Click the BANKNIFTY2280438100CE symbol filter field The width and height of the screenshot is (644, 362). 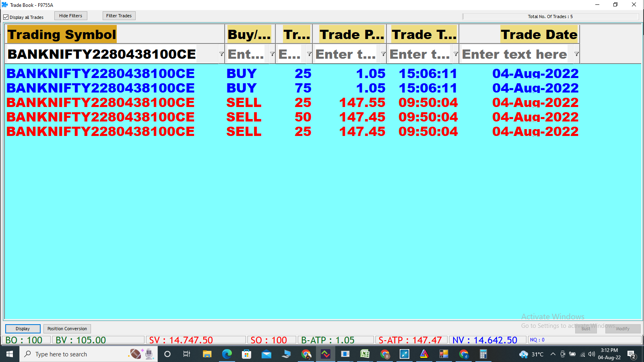tap(112, 54)
